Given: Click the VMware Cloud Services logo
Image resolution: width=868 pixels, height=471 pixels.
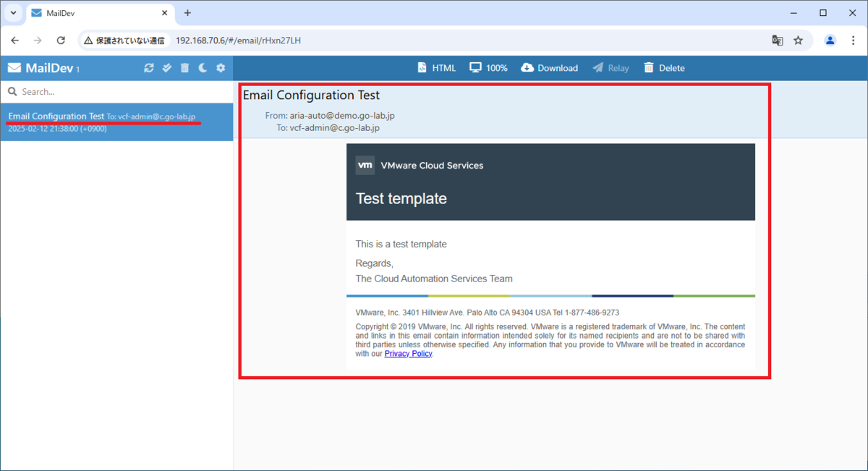Looking at the screenshot, I should (x=365, y=165).
